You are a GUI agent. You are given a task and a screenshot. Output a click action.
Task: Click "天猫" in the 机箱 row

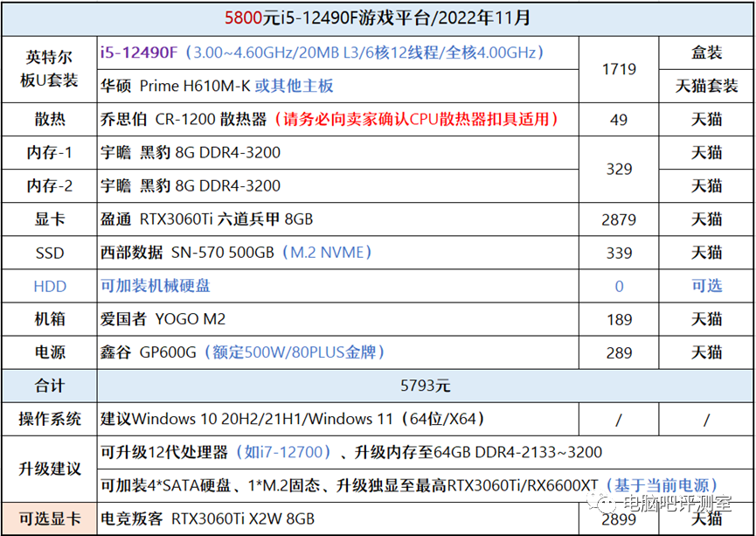pos(706,319)
